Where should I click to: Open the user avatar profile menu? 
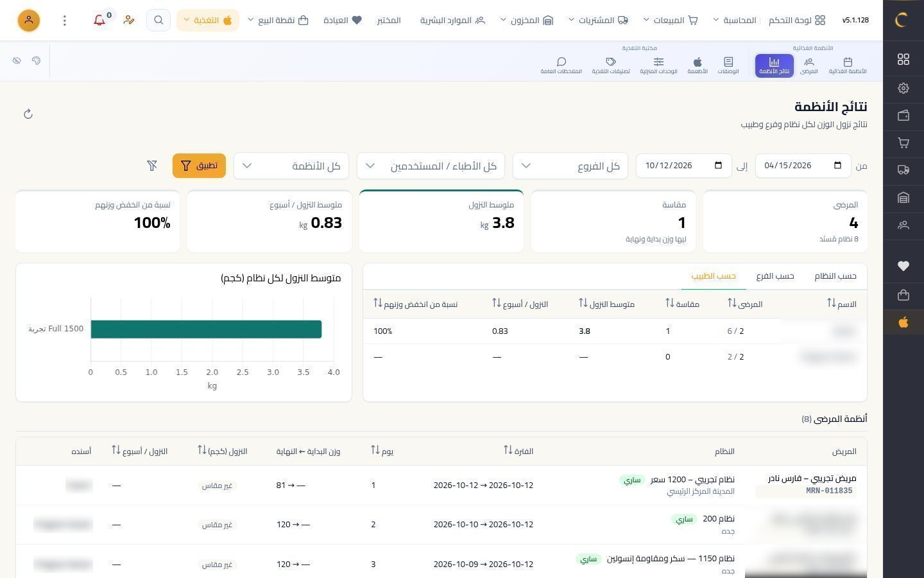(x=29, y=21)
